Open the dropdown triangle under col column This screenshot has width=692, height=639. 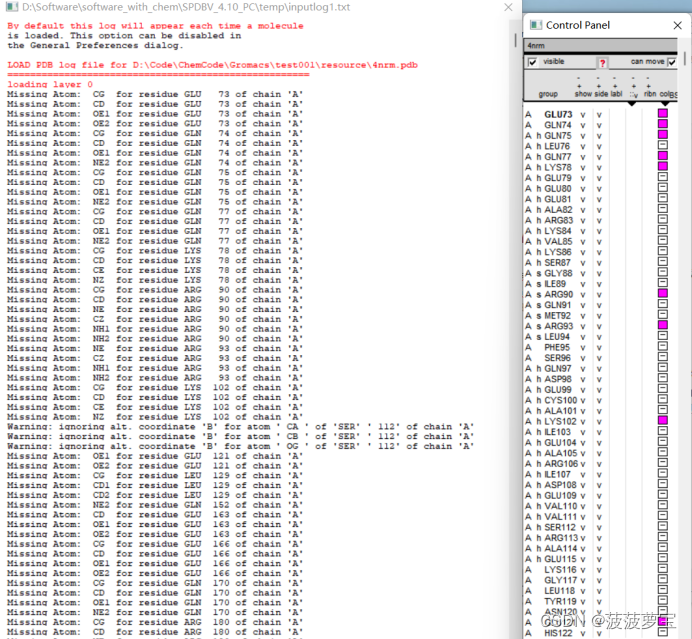665,104
